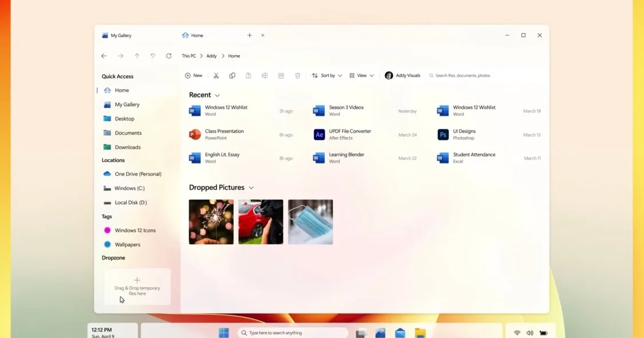Click the Drag & Drop temporary files area
The image size is (644, 338).
click(137, 286)
